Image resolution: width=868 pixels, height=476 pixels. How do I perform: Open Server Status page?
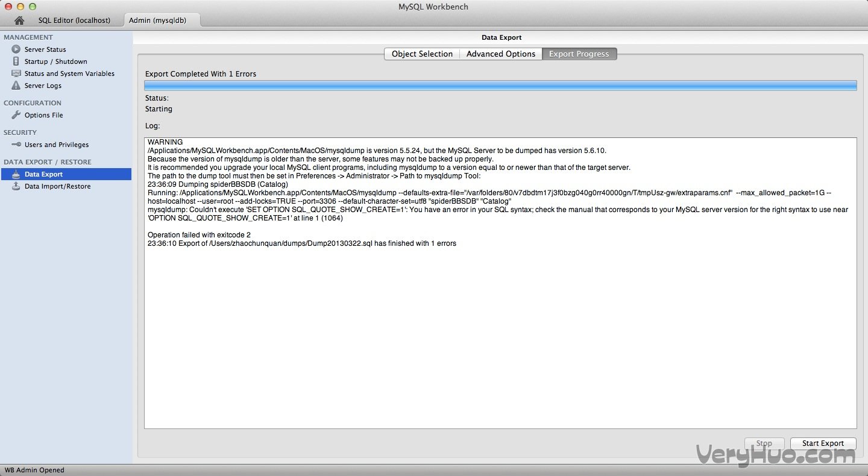pyautogui.click(x=45, y=49)
